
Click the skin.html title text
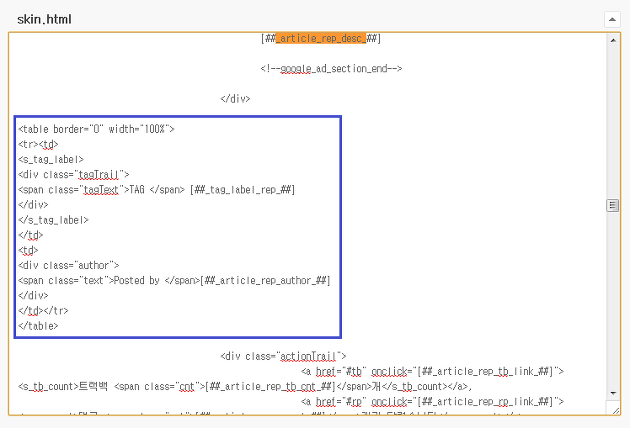pyautogui.click(x=44, y=19)
